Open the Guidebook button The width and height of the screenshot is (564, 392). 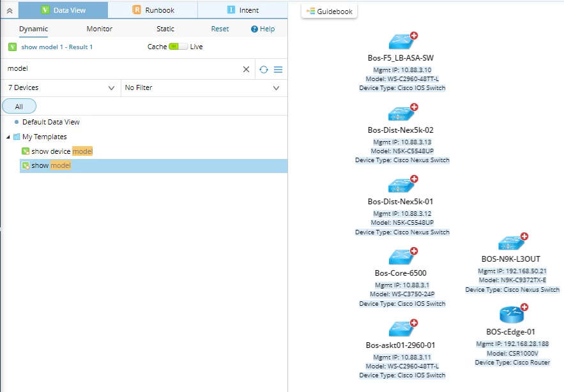click(x=329, y=11)
